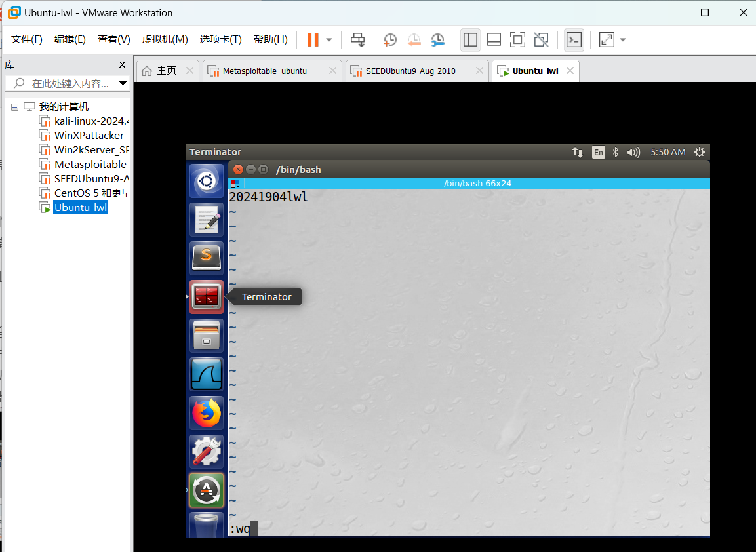Screen dimensions: 756x552
Task: Open the Files manager launcher icon
Action: [x=207, y=336]
